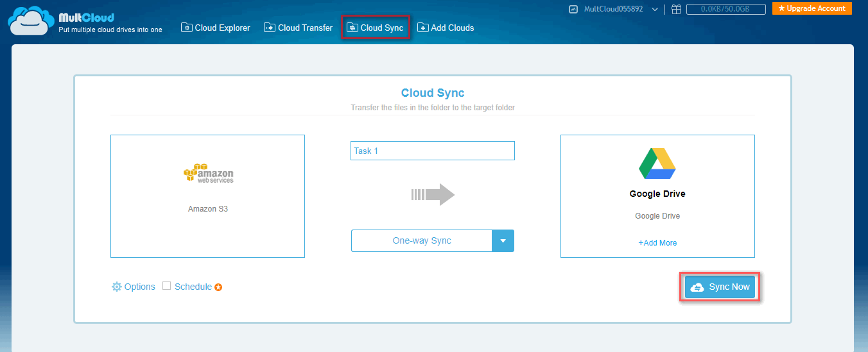Click the Upgrade Account button
The image size is (868, 352).
(x=812, y=8)
